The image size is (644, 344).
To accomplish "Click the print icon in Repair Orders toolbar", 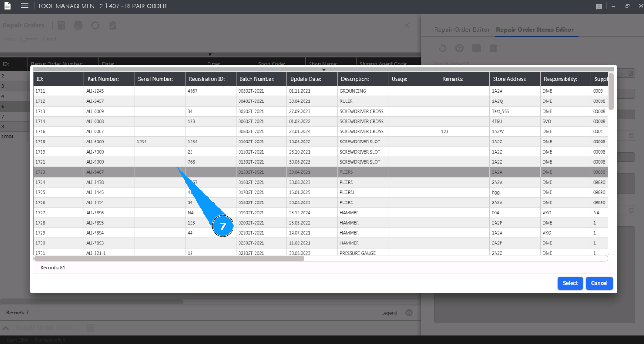I will [x=78, y=25].
